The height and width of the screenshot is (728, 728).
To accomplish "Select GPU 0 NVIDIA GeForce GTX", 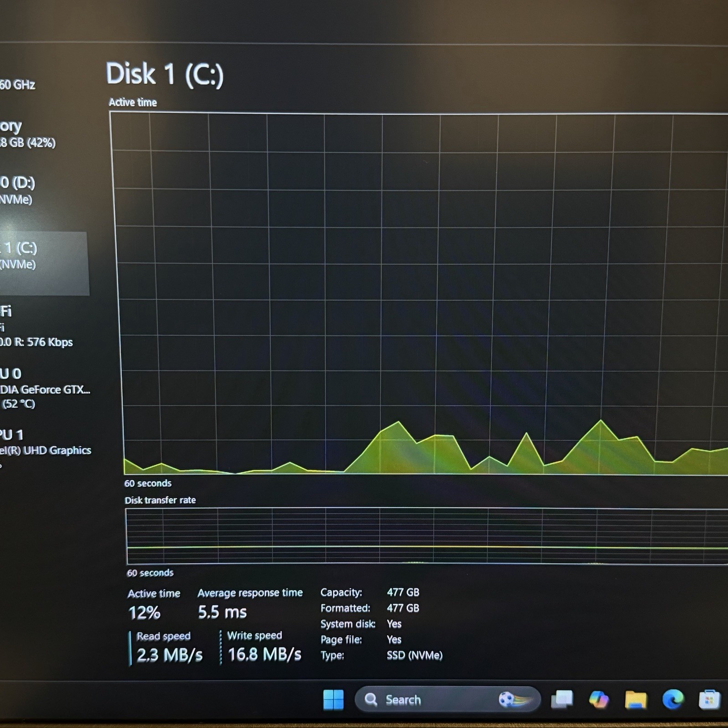I will click(45, 388).
